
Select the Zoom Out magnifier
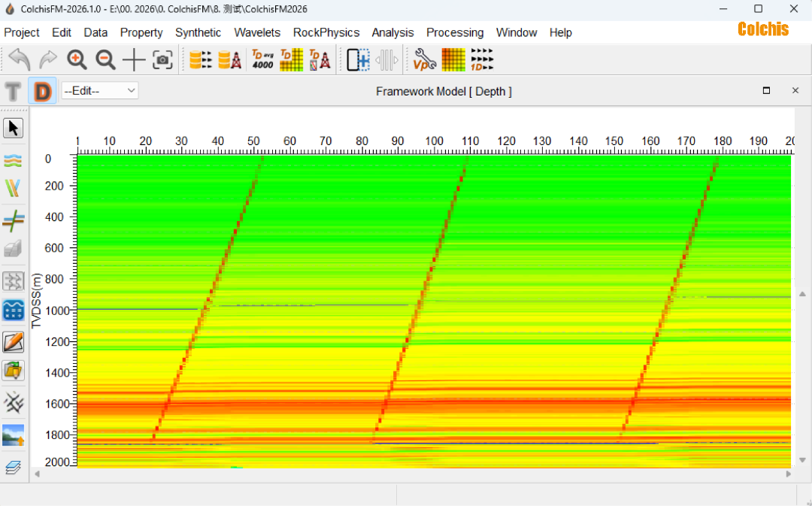pos(105,60)
